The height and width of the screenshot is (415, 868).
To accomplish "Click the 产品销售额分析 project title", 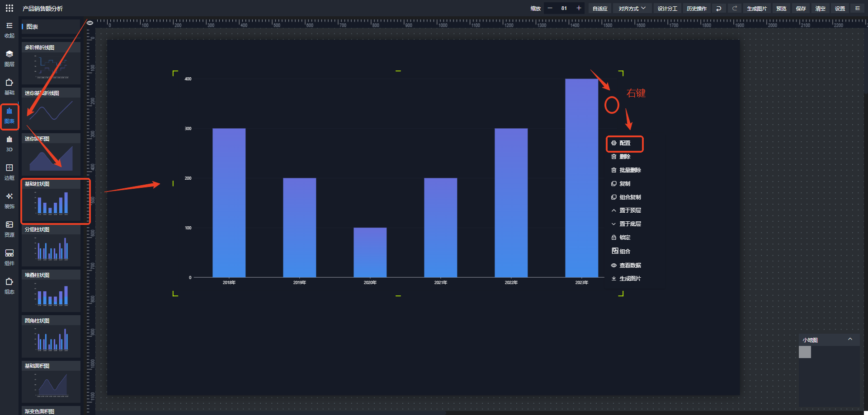I will click(x=42, y=9).
